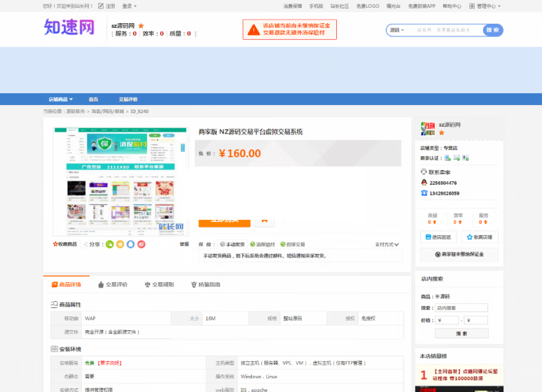Screen dimensions: 542x392
Task: Expand the 支付方式 payment options
Action: click(387, 244)
